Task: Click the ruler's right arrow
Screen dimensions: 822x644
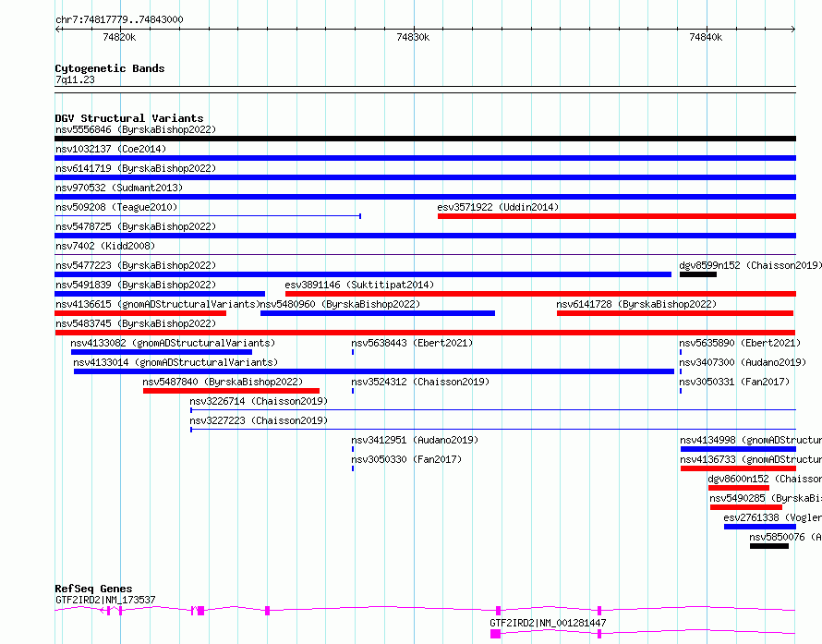Action: click(x=793, y=29)
